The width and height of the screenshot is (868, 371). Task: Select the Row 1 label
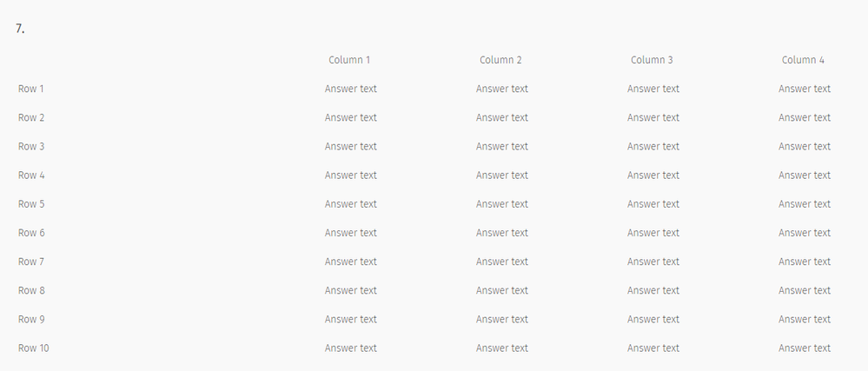(x=31, y=89)
